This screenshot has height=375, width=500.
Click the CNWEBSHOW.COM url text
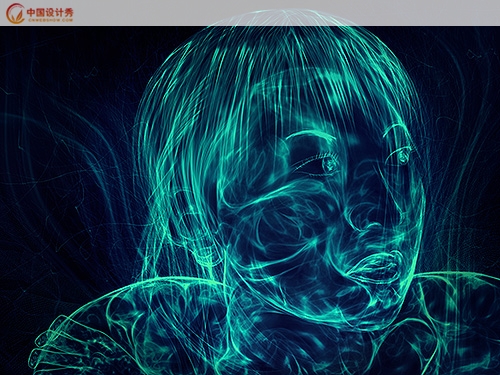50,20
